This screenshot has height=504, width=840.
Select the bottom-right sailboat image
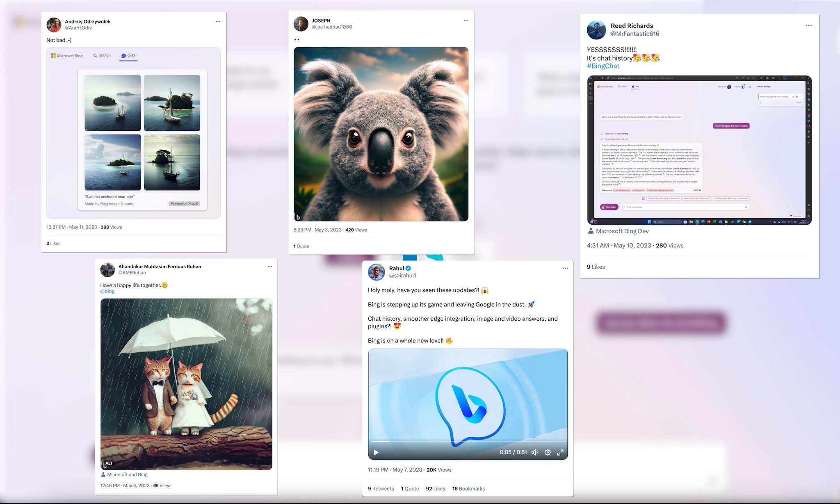[172, 162]
